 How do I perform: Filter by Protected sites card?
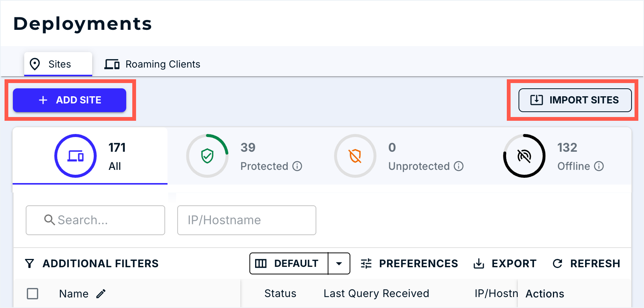pyautogui.click(x=245, y=156)
